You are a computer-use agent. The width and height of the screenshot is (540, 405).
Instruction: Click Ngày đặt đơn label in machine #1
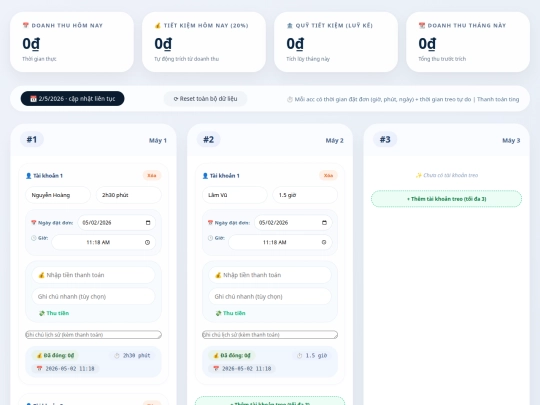pyautogui.click(x=52, y=223)
